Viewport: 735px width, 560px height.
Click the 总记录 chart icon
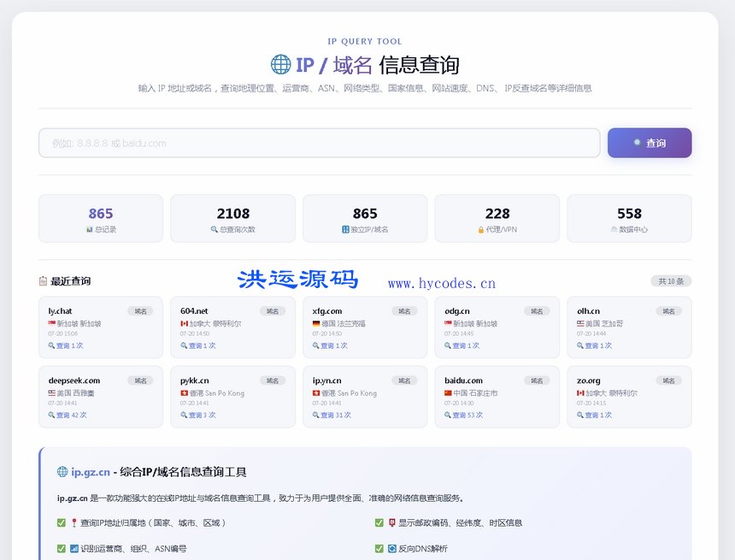90,229
